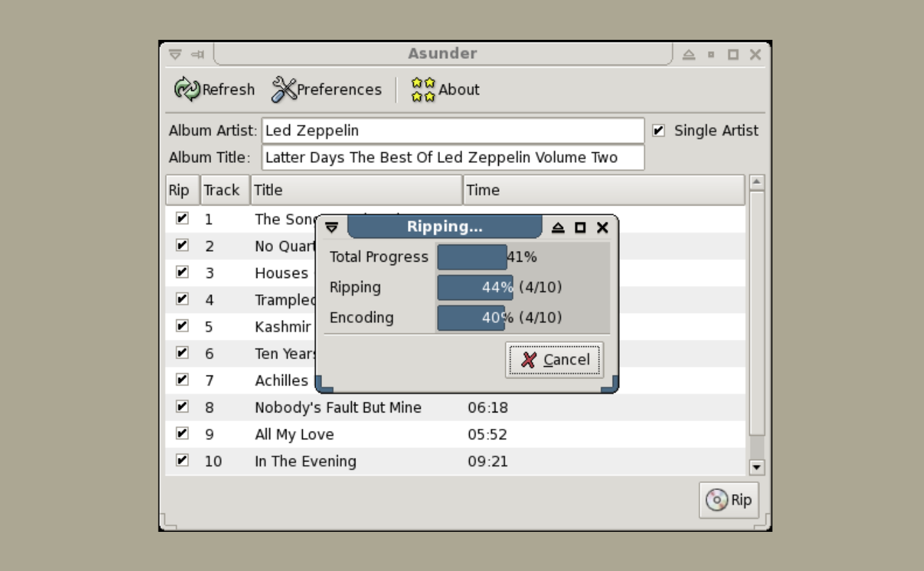Toggle rip checkbox for Nobody's Fault But Mine

click(182, 407)
